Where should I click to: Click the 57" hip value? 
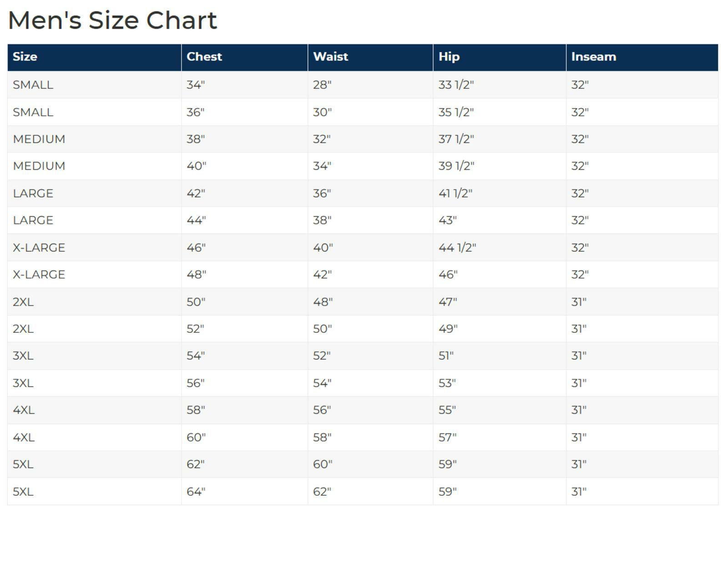pyautogui.click(x=448, y=437)
